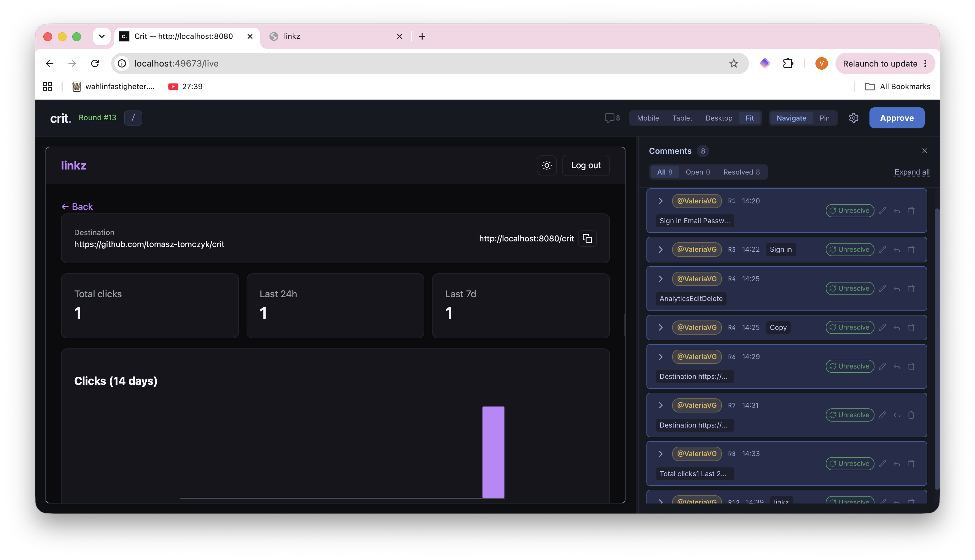Screen dimensions: 975x560
Task: Unresolve the R3 Sign in comment
Action: [850, 250]
